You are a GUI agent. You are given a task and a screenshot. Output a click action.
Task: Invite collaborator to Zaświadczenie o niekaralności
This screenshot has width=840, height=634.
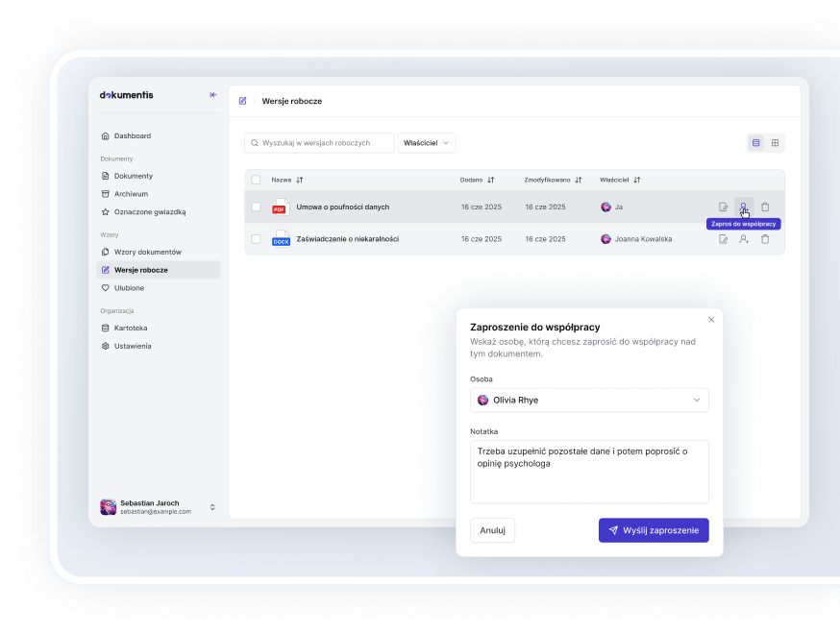pyautogui.click(x=744, y=239)
